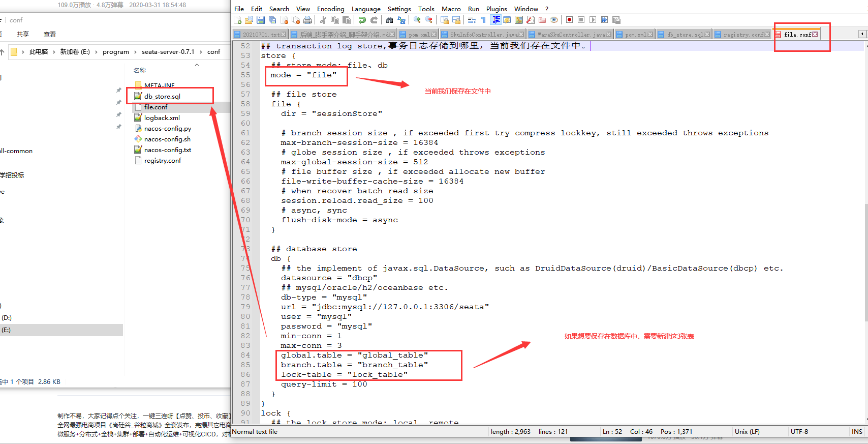Click the New file icon in Notepad++ toolbar

point(238,20)
